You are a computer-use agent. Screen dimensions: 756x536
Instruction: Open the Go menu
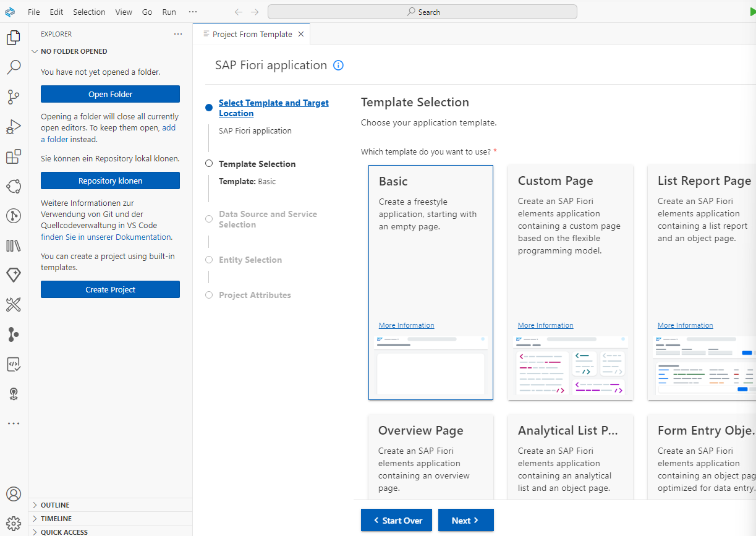coord(147,12)
